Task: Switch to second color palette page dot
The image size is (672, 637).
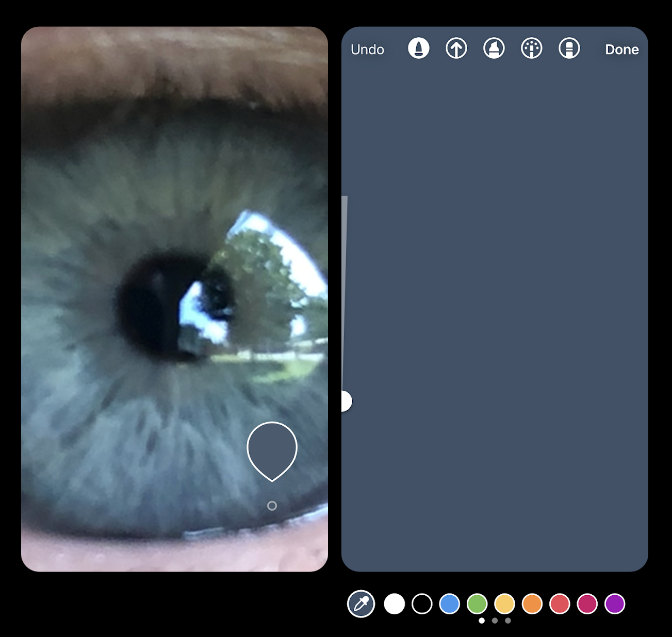Action: (495, 621)
